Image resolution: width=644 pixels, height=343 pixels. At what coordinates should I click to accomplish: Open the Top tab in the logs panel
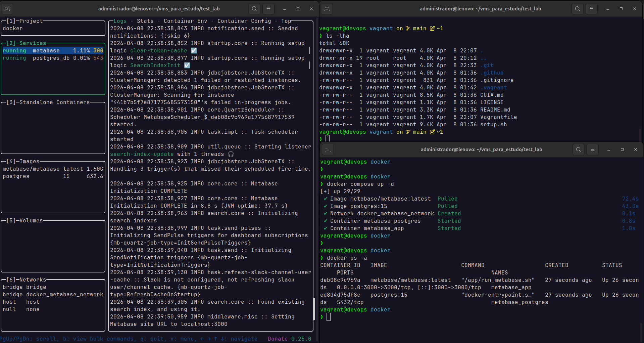[286, 21]
